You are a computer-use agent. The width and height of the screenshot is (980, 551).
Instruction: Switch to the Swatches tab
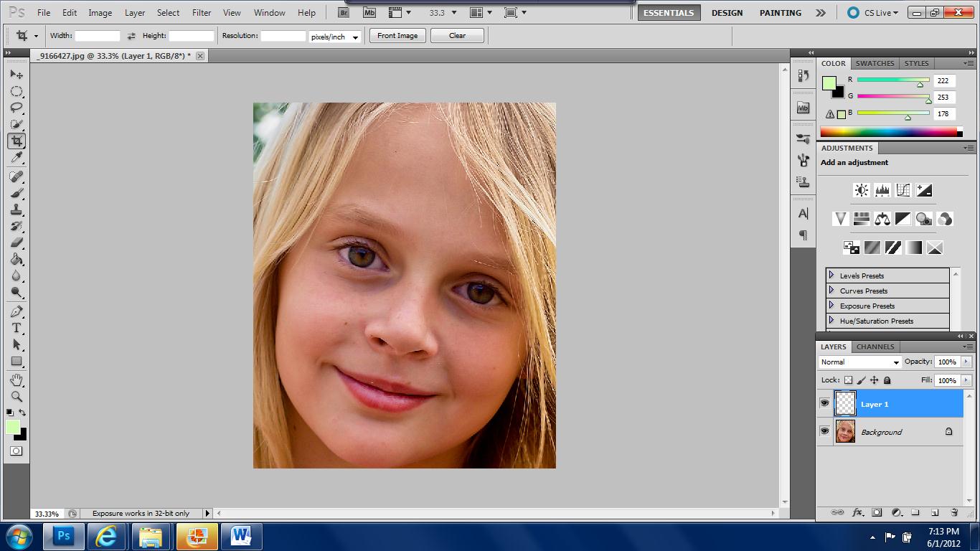[x=875, y=63]
